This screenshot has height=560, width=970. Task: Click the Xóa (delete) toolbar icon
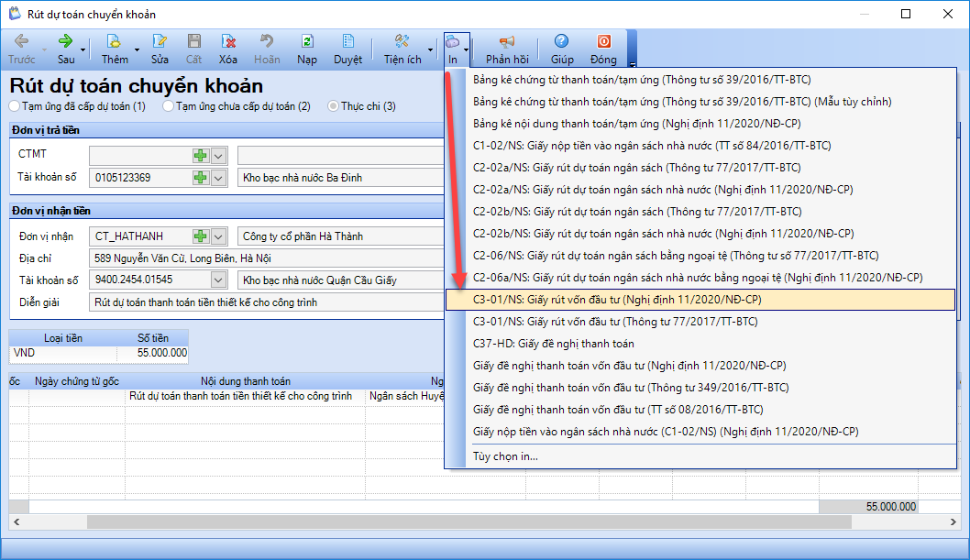(x=228, y=41)
